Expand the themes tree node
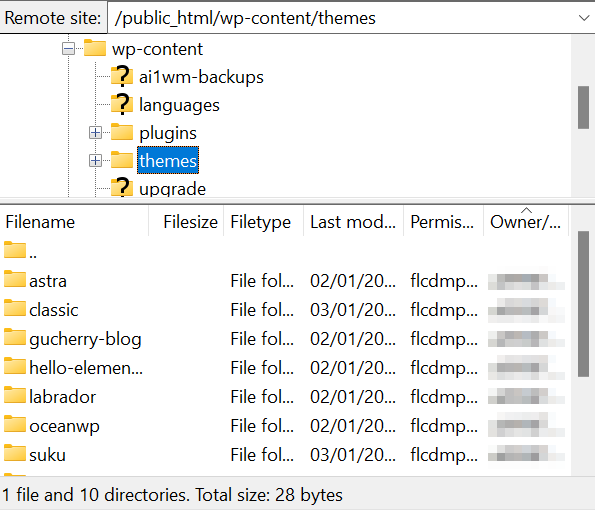The height and width of the screenshot is (510, 595). coord(95,161)
